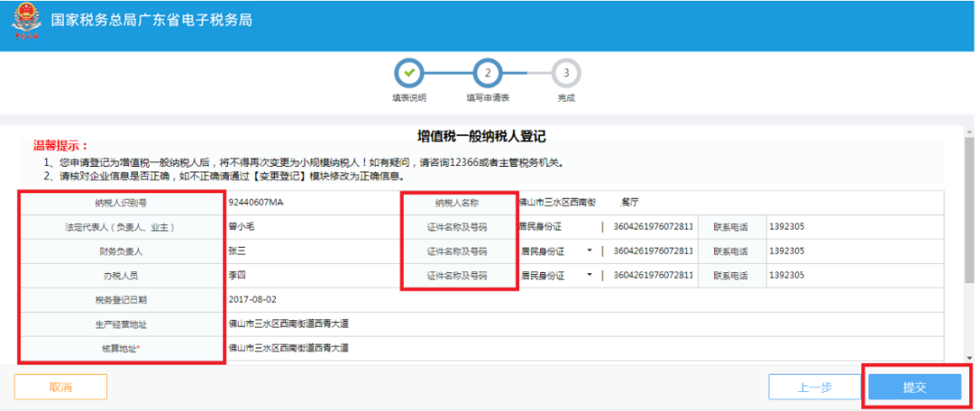Click the 生产经营地址 address value

pyautogui.click(x=289, y=324)
